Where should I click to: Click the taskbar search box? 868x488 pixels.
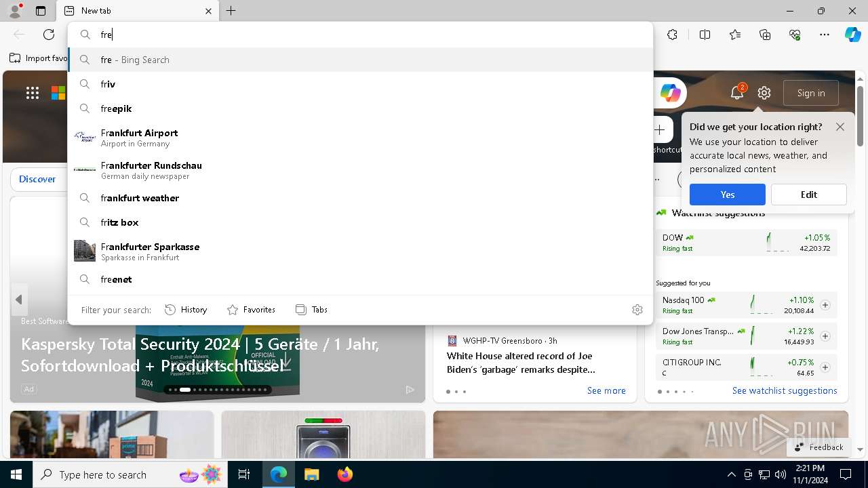click(130, 474)
